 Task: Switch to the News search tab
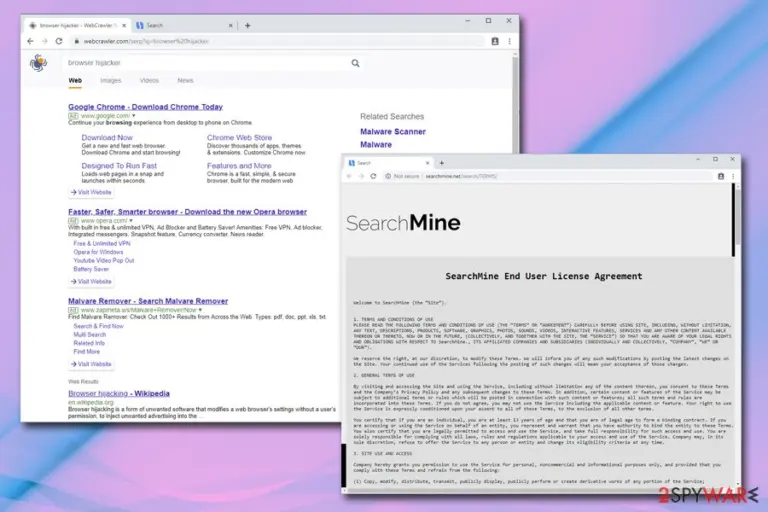[x=185, y=80]
